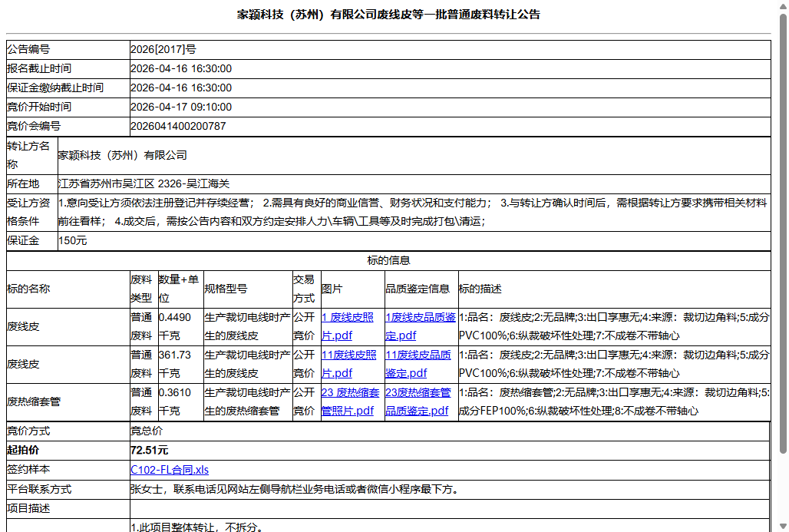Viewport: 789px width, 532px height.
Task: Click starting price 72.51元
Action: point(149,451)
